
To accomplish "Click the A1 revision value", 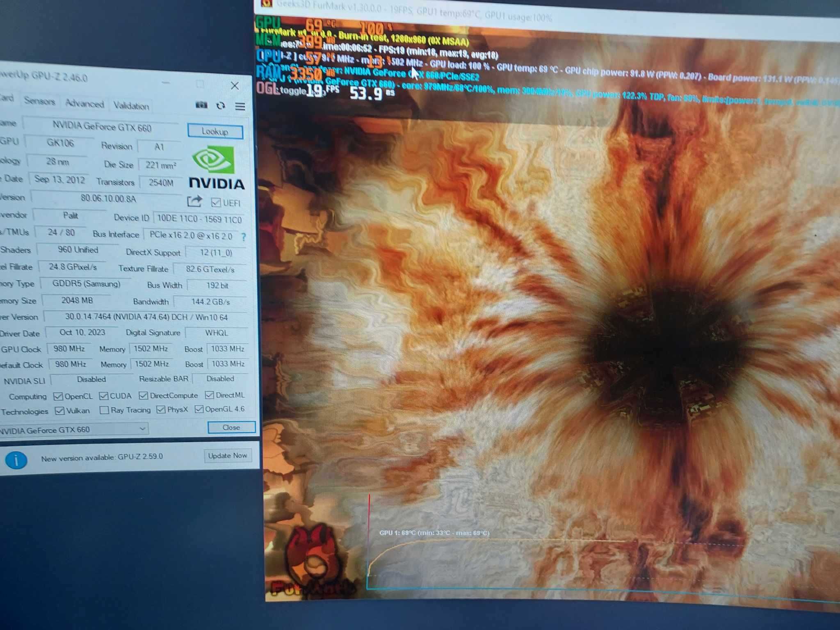I will [x=159, y=147].
